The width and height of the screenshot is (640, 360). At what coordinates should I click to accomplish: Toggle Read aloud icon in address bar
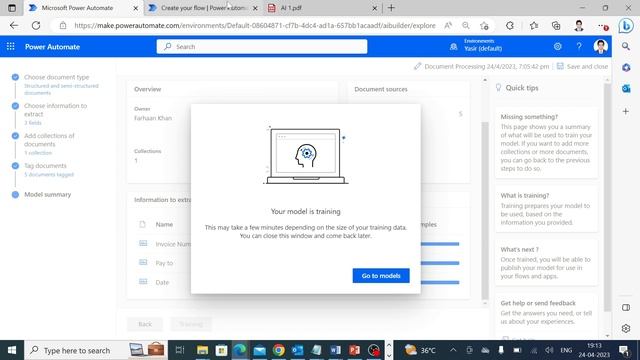pyautogui.click(x=448, y=25)
